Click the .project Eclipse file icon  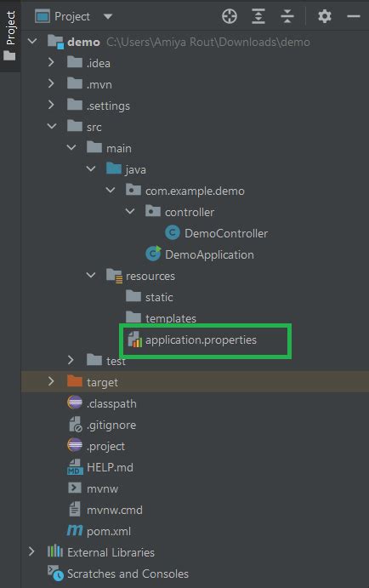[75, 446]
